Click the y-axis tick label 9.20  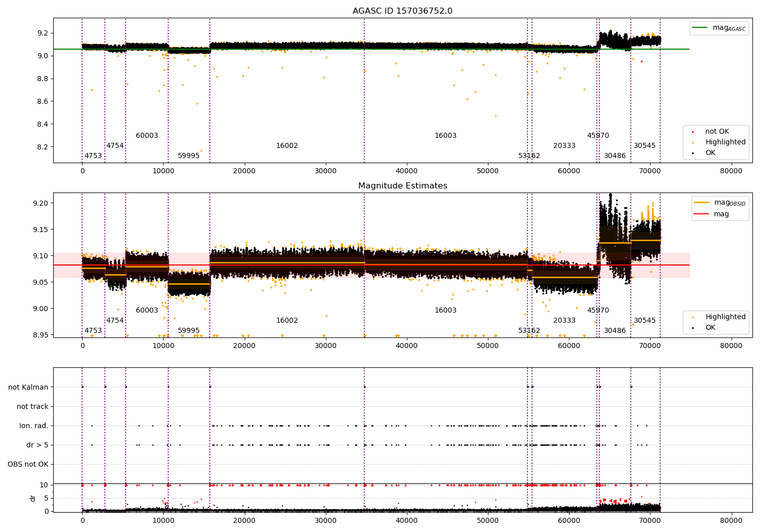point(41,203)
